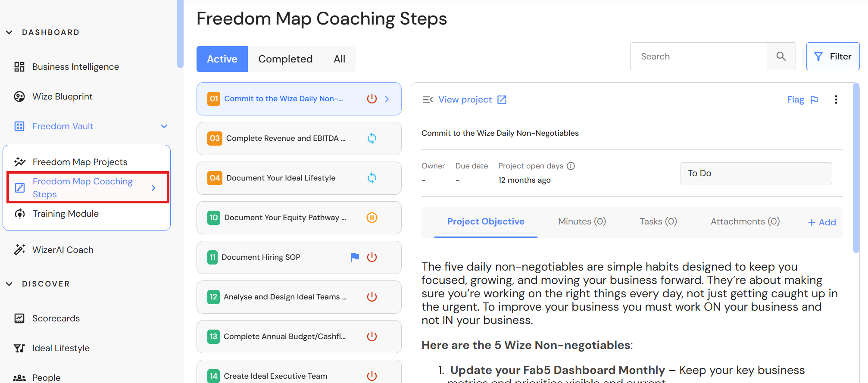The width and height of the screenshot is (868, 383).
Task: Click the project open days info icon
Action: (571, 166)
